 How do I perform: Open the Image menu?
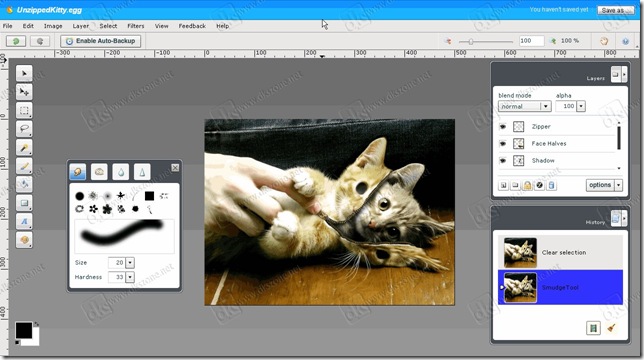click(53, 26)
